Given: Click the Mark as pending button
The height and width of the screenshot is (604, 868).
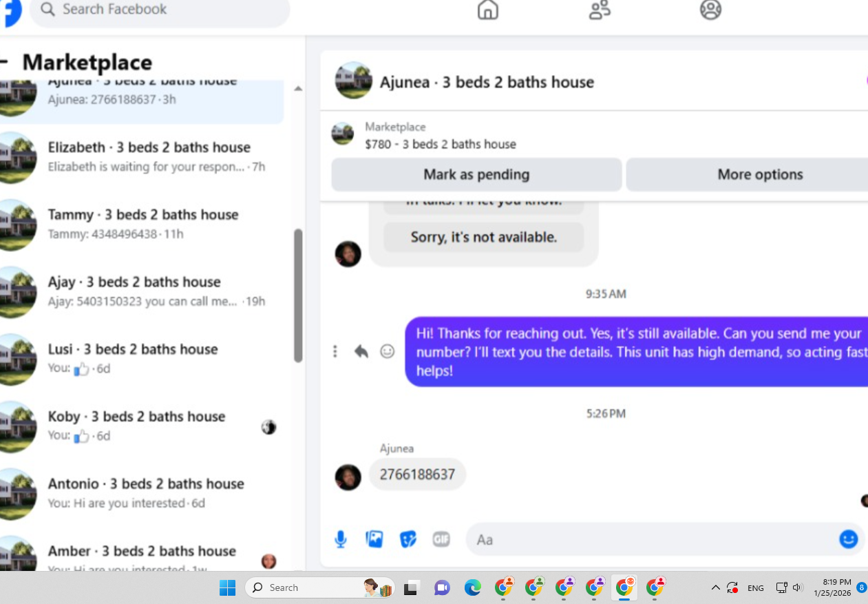Looking at the screenshot, I should pos(476,174).
